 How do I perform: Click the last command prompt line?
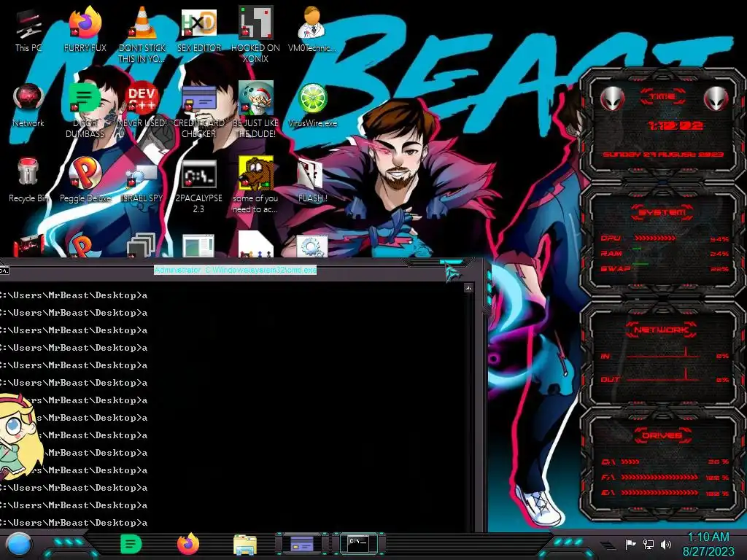[x=74, y=522]
